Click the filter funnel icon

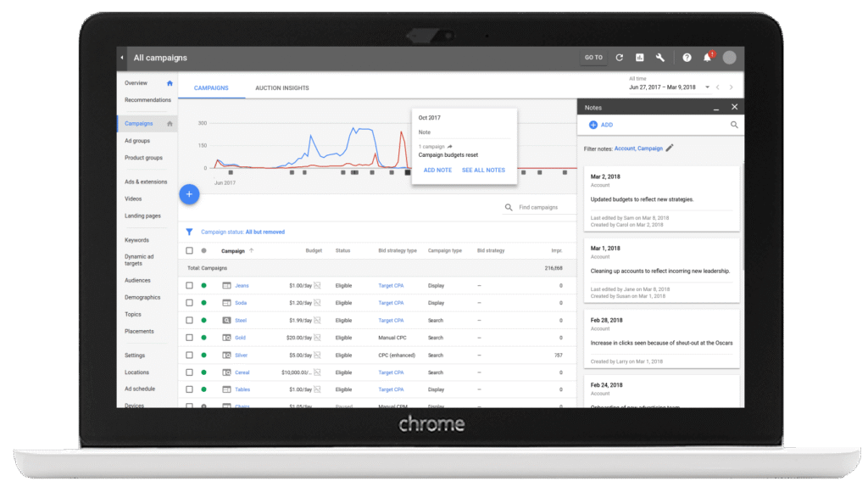[x=189, y=232]
